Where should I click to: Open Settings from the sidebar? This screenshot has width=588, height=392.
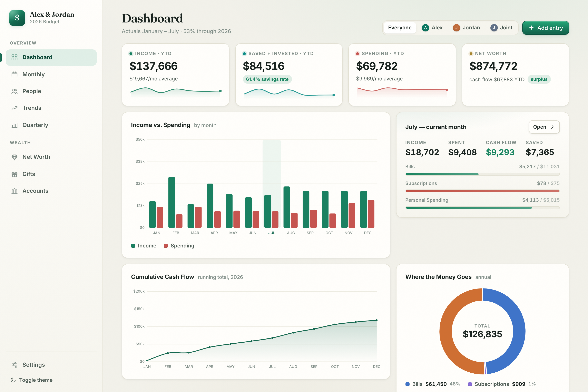[x=51, y=365]
